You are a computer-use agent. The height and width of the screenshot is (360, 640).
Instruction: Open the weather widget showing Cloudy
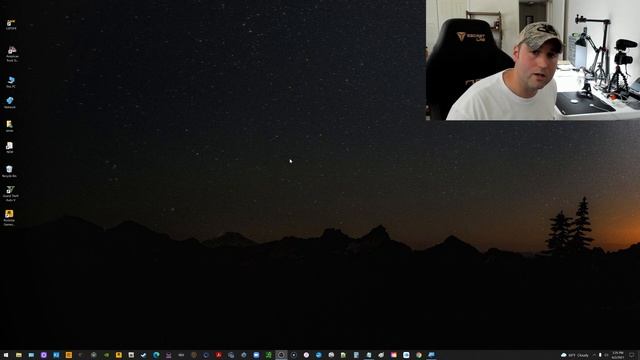click(x=575, y=355)
